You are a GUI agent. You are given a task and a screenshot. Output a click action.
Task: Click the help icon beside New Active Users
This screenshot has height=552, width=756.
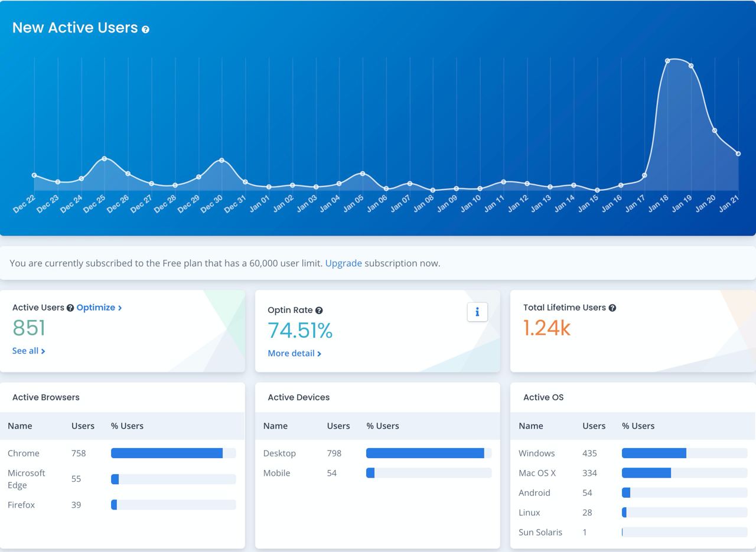click(145, 30)
